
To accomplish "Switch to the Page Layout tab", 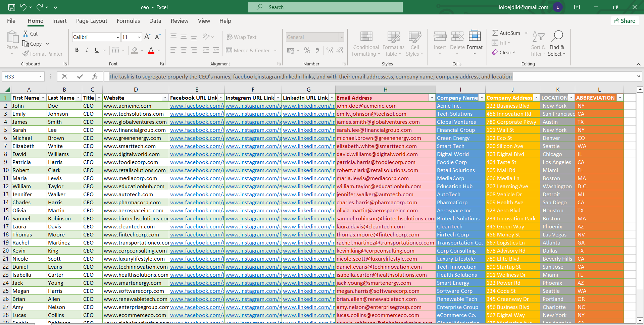I will point(92,21).
